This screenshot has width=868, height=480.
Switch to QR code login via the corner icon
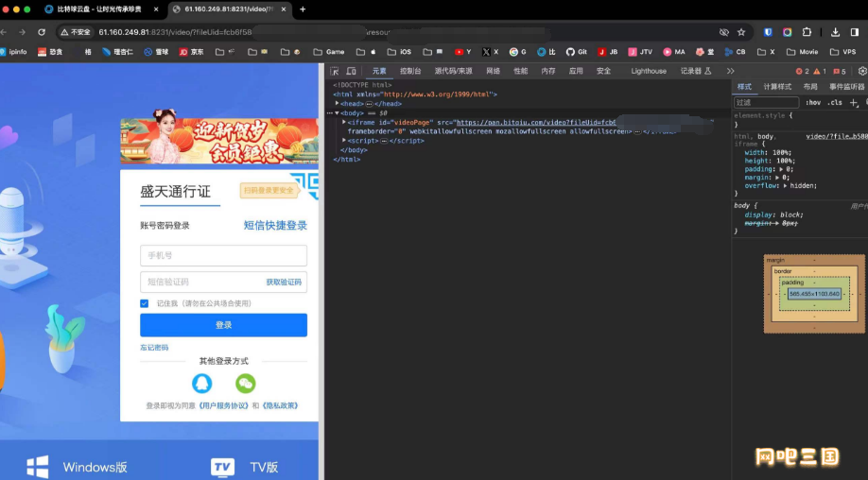point(305,184)
